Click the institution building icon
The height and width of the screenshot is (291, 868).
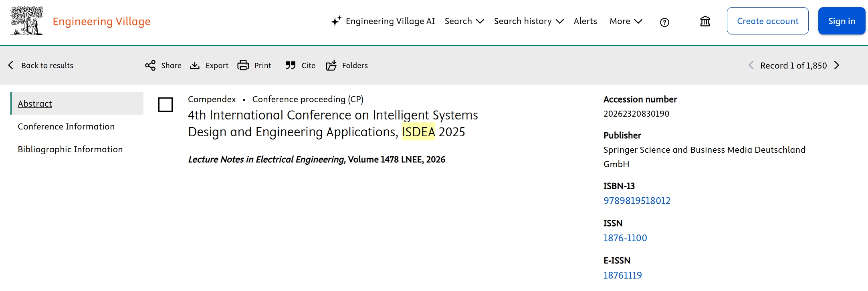click(x=705, y=21)
